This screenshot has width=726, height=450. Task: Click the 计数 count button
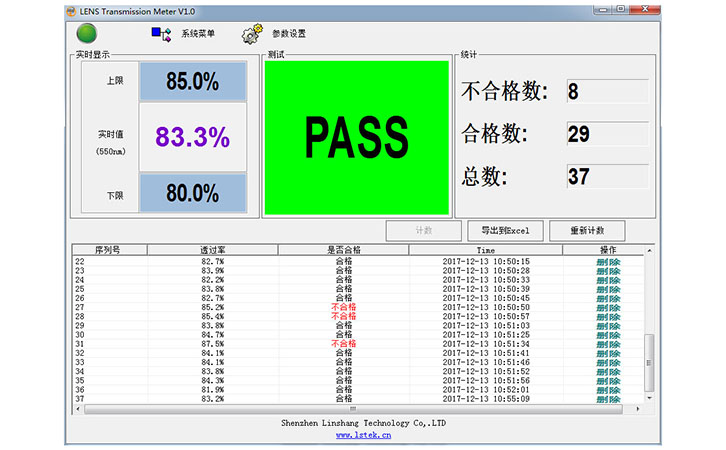[423, 231]
